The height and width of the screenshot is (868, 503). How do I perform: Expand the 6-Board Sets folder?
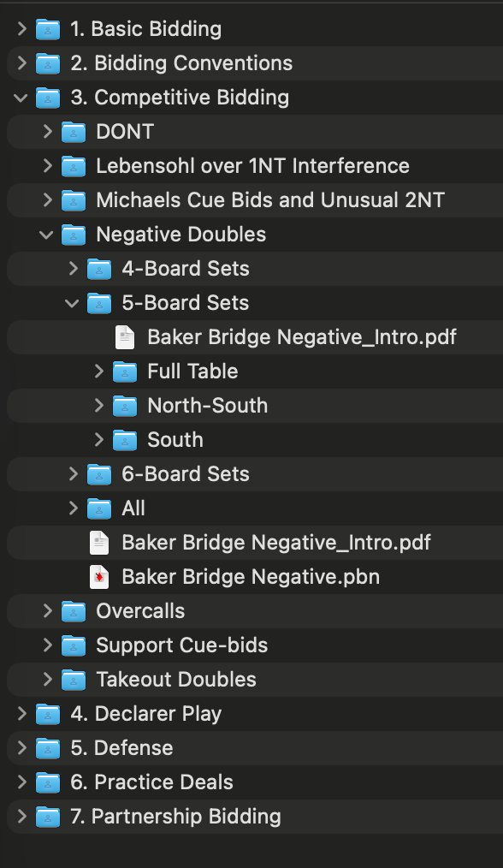click(x=72, y=473)
